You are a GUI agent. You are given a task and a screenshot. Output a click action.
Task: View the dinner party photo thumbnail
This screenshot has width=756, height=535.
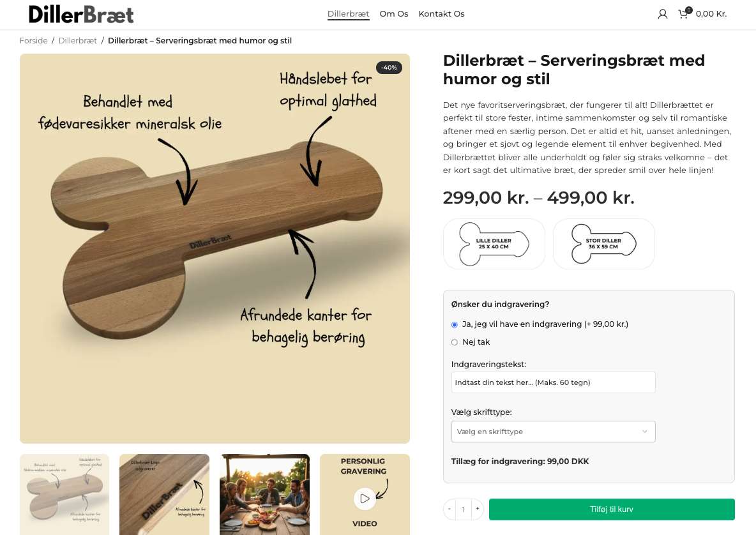click(264, 494)
